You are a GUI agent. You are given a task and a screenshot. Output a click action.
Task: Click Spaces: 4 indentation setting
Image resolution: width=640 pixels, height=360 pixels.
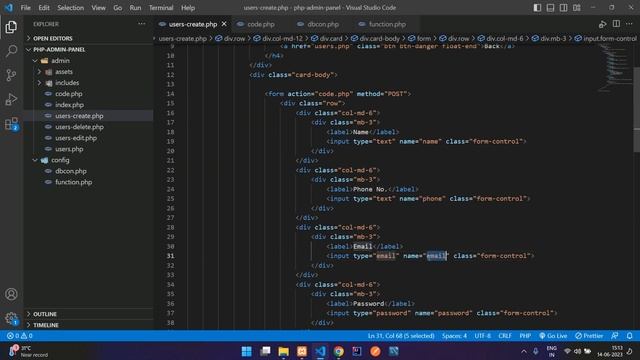click(454, 336)
